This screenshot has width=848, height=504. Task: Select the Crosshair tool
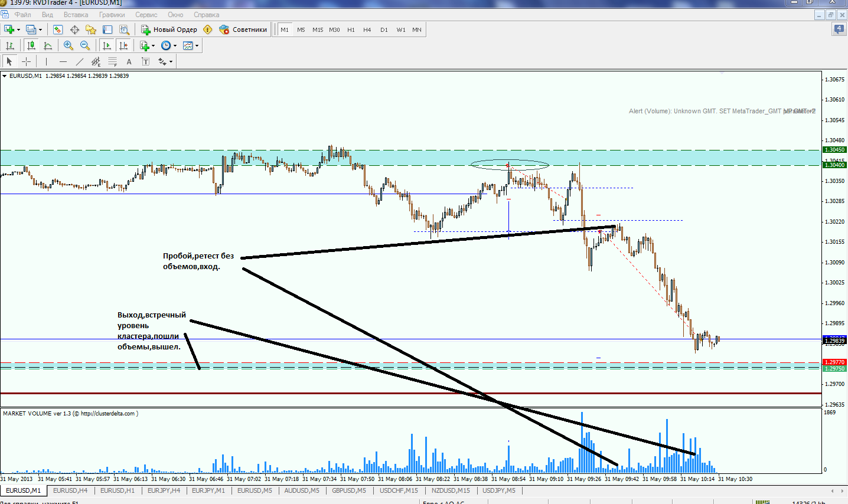coord(26,61)
